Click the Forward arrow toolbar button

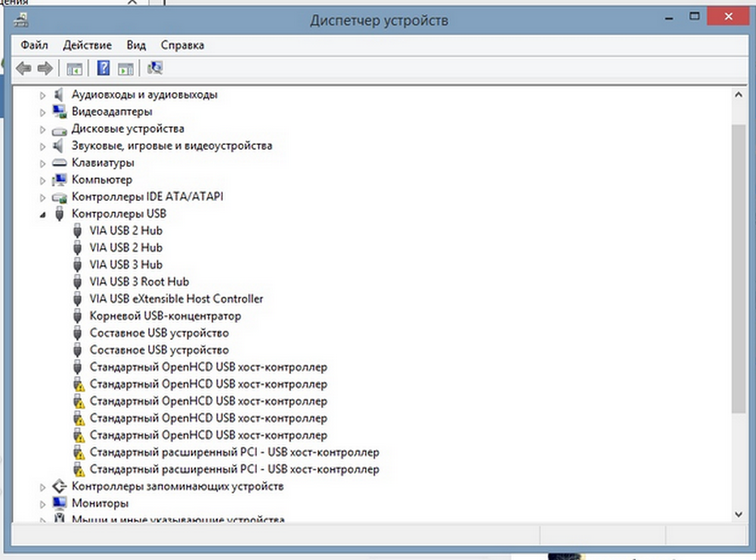(x=45, y=69)
